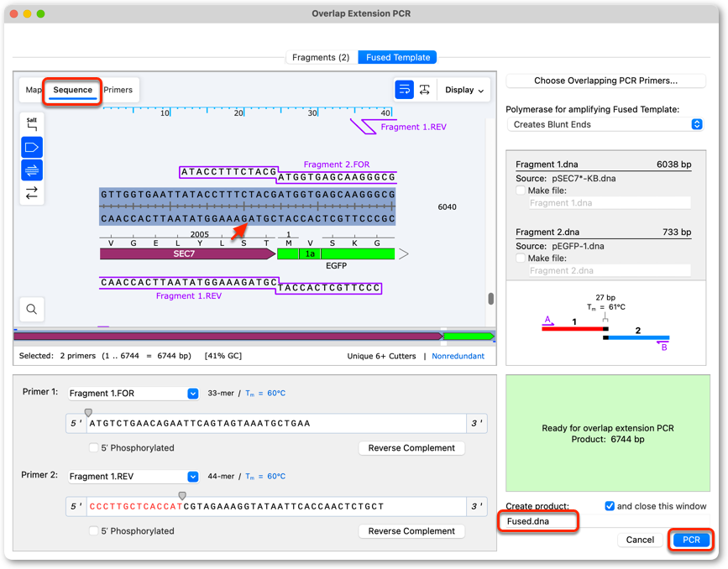Click Primer 1 binding site slider handle
Image resolution: width=728 pixels, height=569 pixels.
click(x=88, y=412)
